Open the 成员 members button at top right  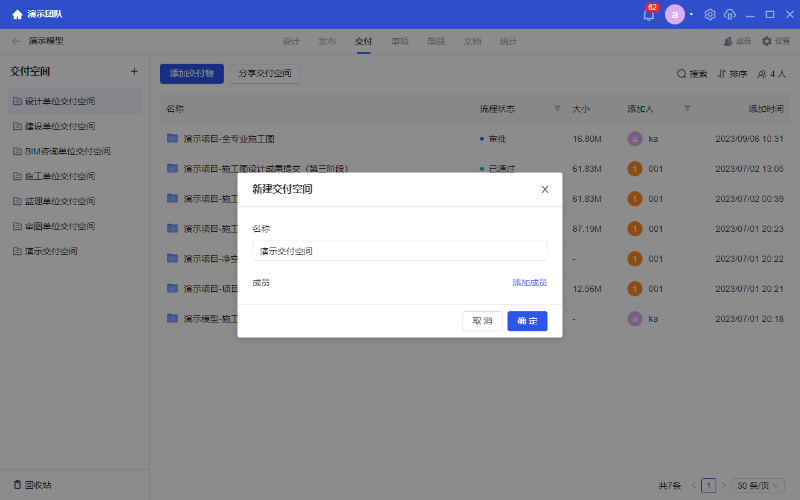(737, 41)
